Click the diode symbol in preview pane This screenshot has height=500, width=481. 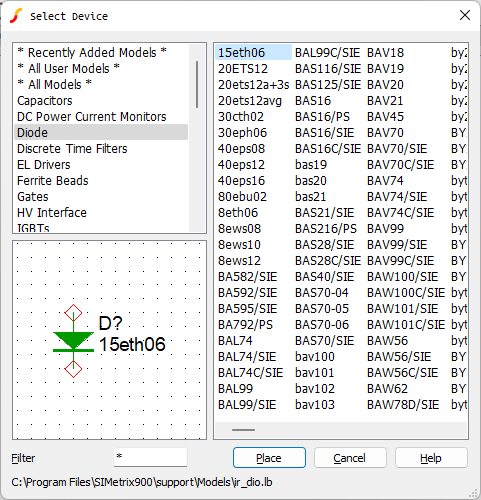(73, 341)
